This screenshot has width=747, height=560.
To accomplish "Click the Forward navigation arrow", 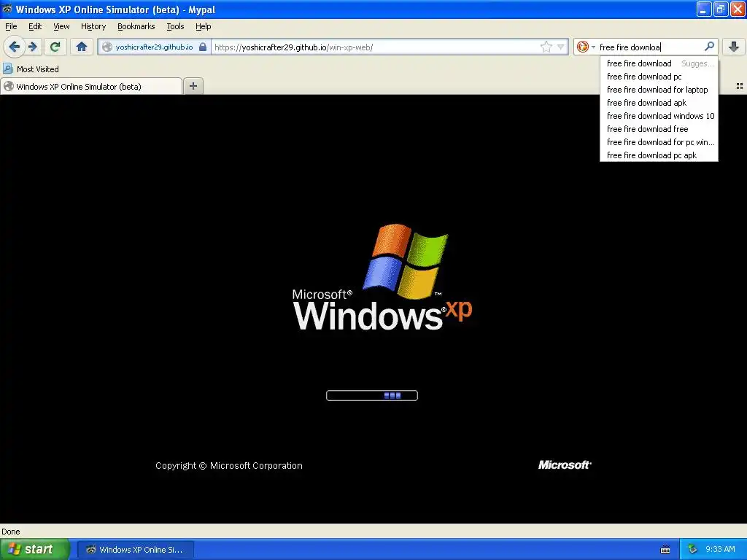I will pos(32,47).
